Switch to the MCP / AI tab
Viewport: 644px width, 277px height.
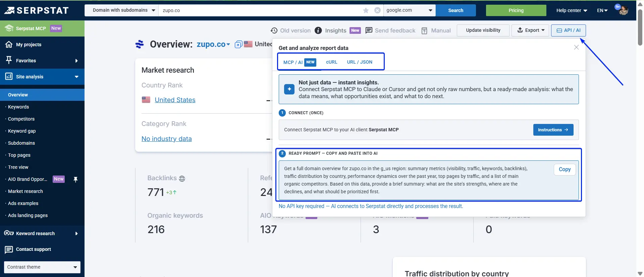click(300, 62)
